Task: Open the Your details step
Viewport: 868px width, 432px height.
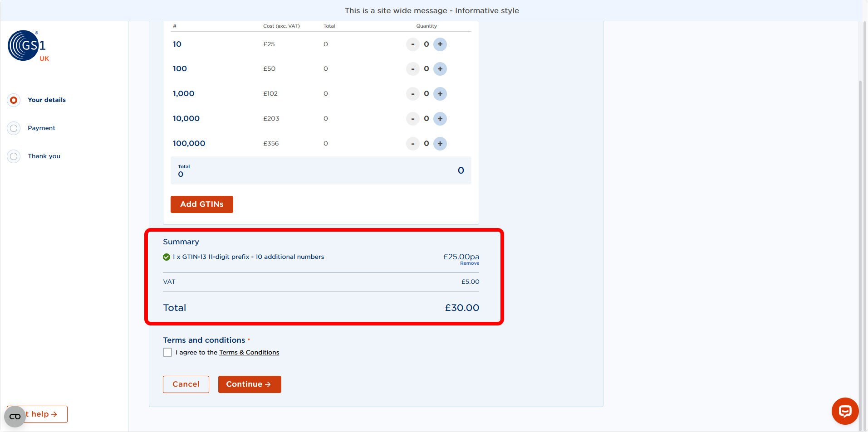Action: point(14,100)
